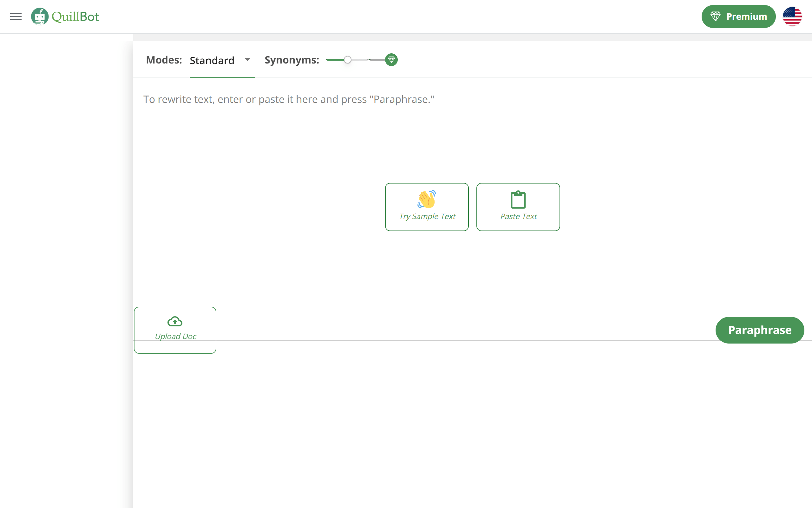Click the diamond icon inside Premium button
This screenshot has height=508, width=812.
pos(715,17)
